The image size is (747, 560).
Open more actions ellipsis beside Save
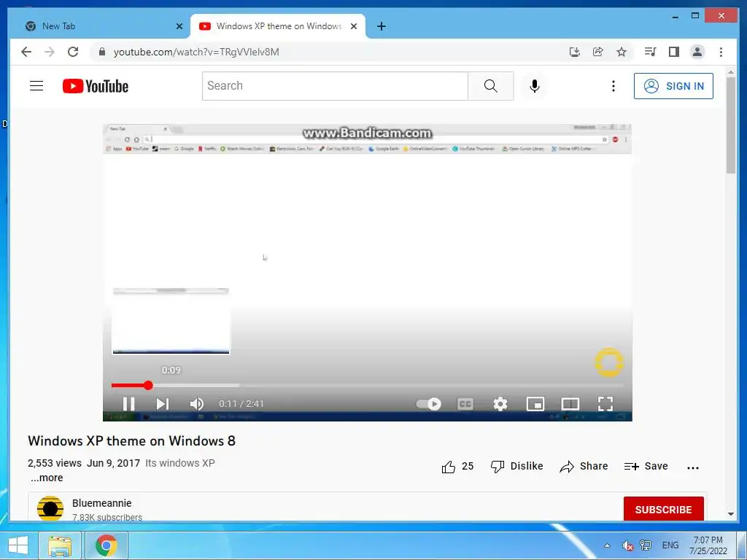pos(693,467)
